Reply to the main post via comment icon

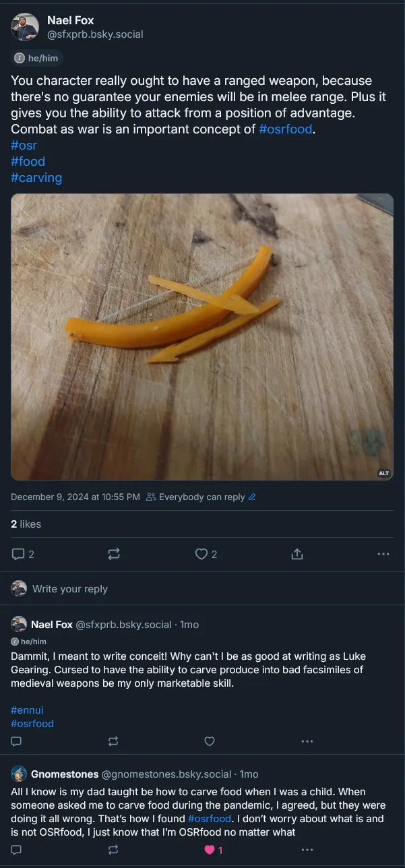point(18,554)
